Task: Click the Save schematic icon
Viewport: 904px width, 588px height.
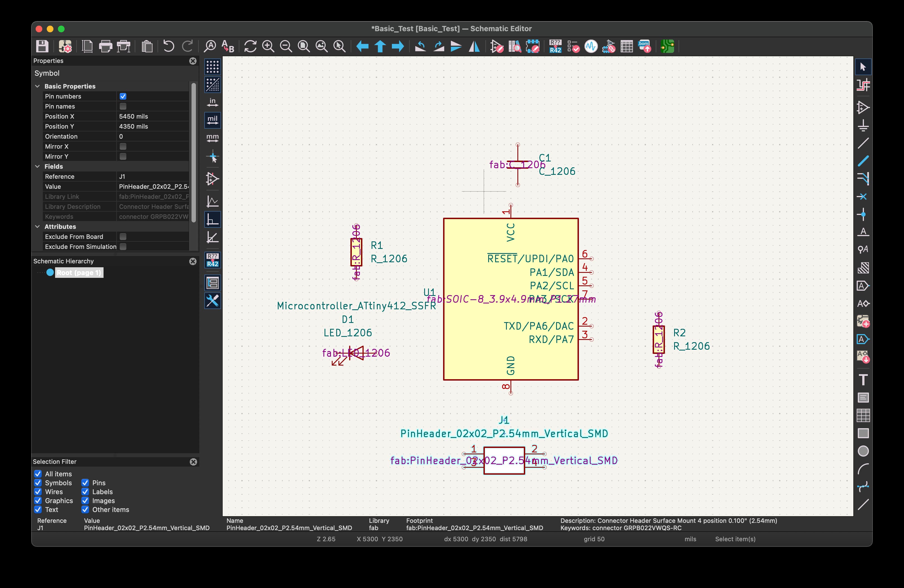Action: tap(42, 46)
